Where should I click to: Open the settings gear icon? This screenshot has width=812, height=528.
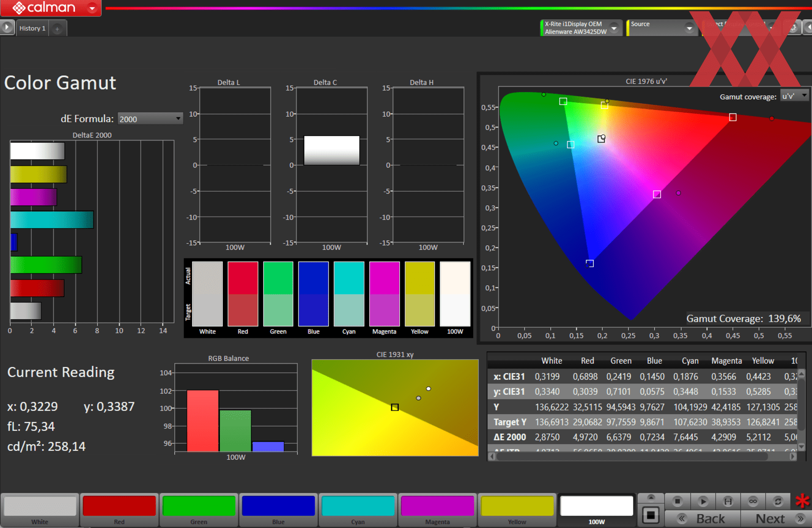click(x=793, y=28)
